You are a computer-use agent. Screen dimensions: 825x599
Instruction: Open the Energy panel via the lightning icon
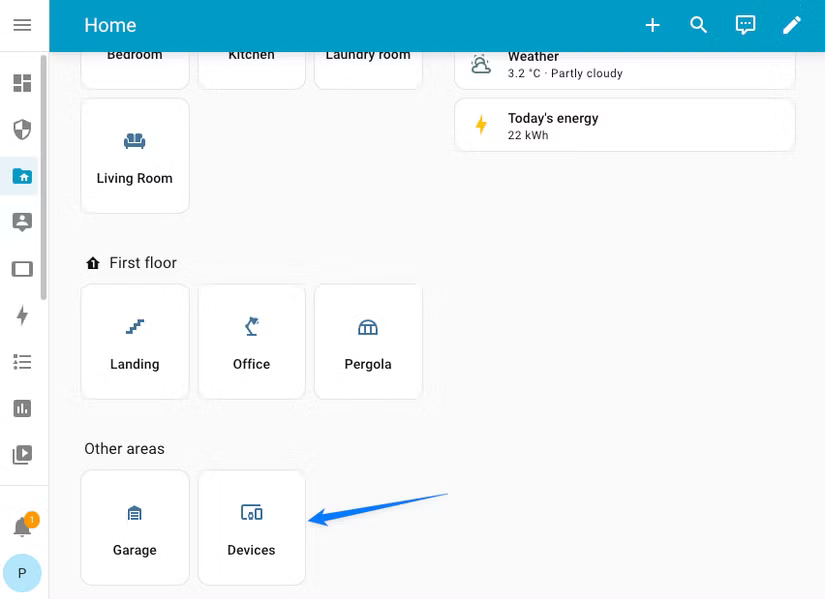[22, 315]
